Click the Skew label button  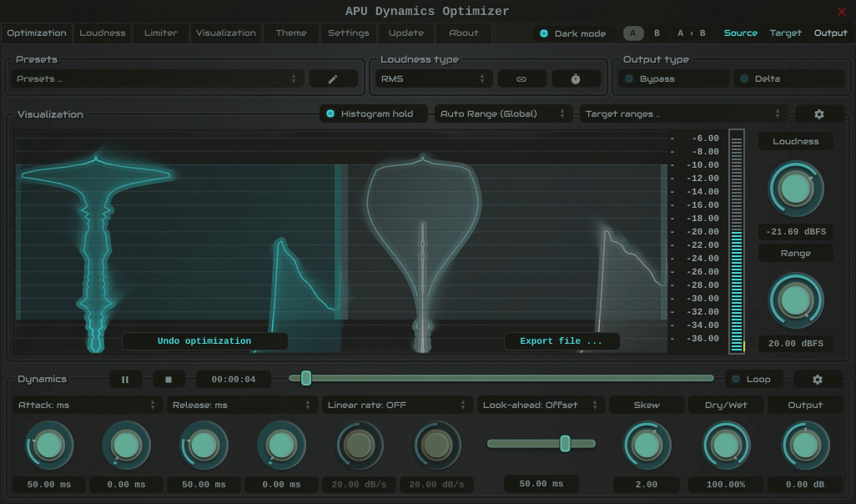(x=647, y=406)
